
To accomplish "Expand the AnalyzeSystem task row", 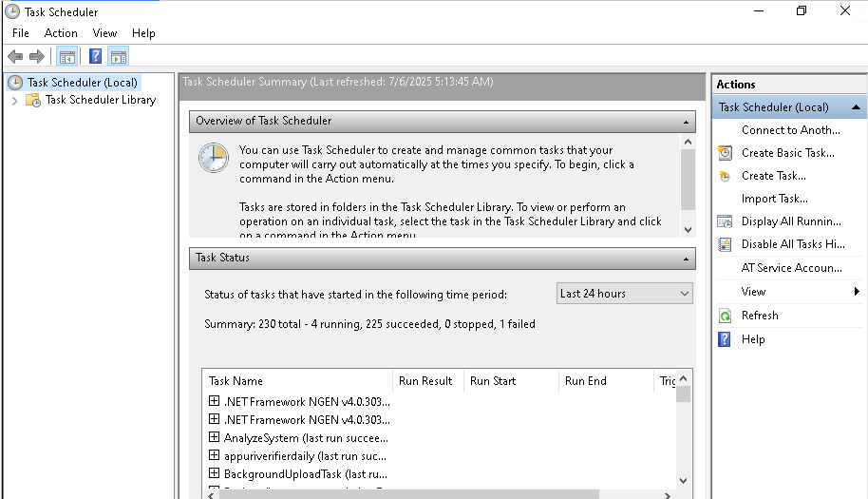I will [x=214, y=438].
